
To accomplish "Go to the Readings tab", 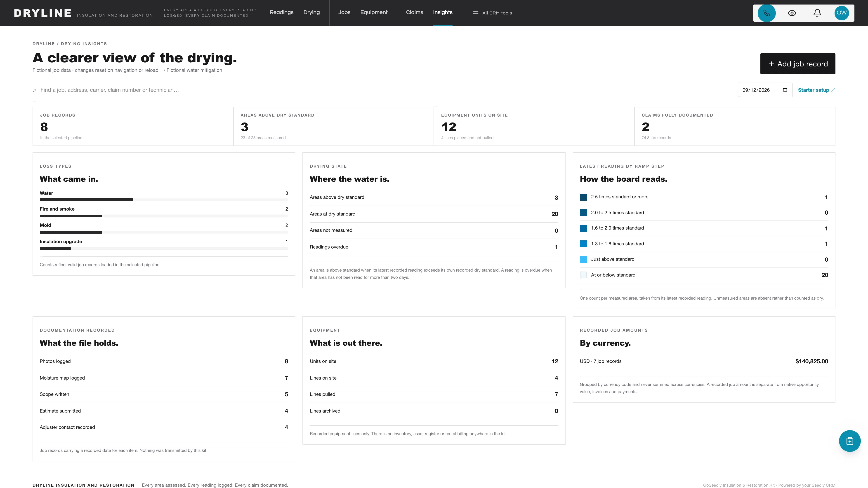I will click(x=281, y=12).
